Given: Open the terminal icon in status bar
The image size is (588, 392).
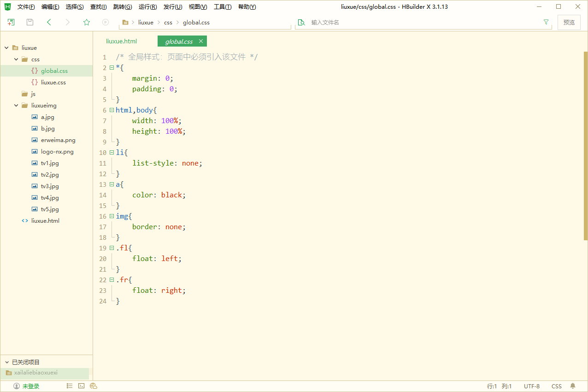Looking at the screenshot, I should click(x=82, y=386).
